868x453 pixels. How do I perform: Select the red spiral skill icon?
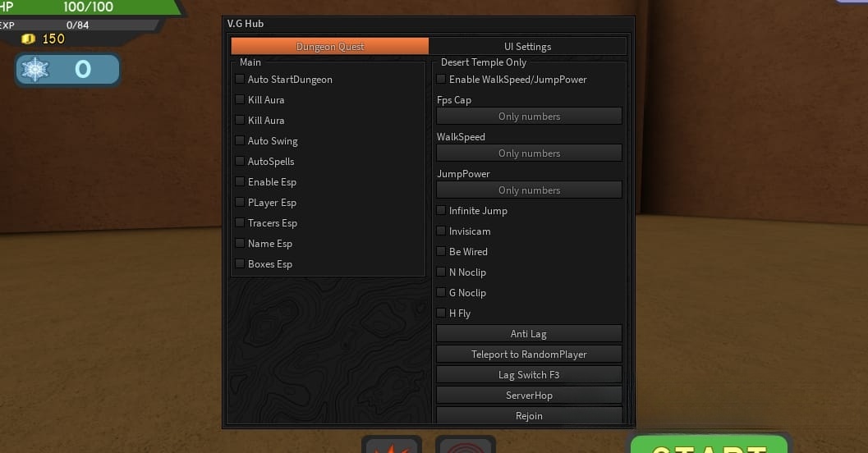click(466, 446)
